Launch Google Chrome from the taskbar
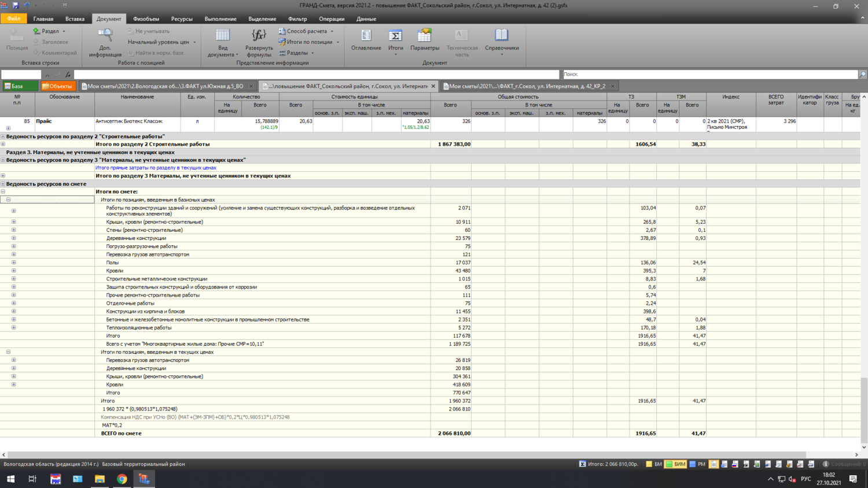This screenshot has height=488, width=868. pyautogui.click(x=122, y=479)
